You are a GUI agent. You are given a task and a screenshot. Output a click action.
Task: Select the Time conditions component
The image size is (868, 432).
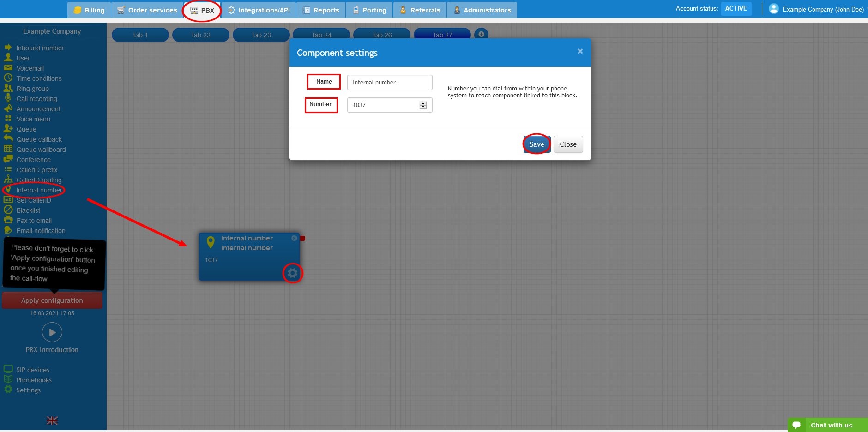tap(39, 78)
